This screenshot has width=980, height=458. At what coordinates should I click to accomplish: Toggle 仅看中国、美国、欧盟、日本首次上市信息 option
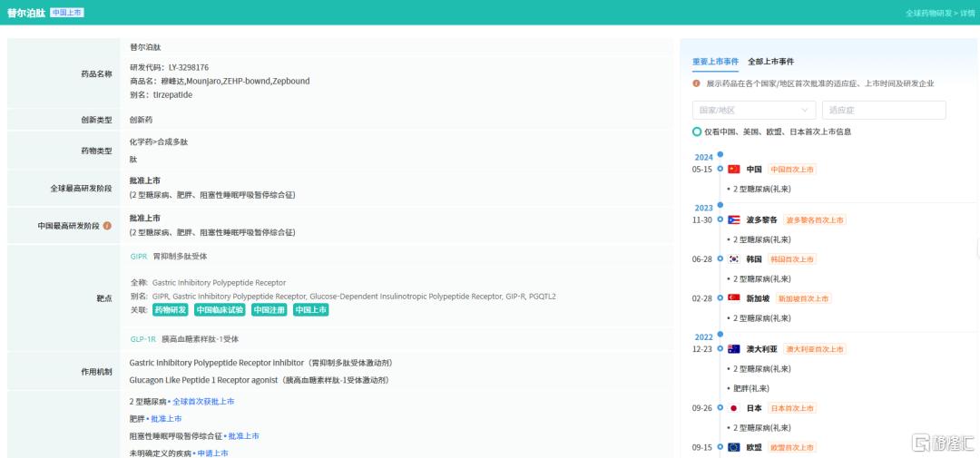697,132
